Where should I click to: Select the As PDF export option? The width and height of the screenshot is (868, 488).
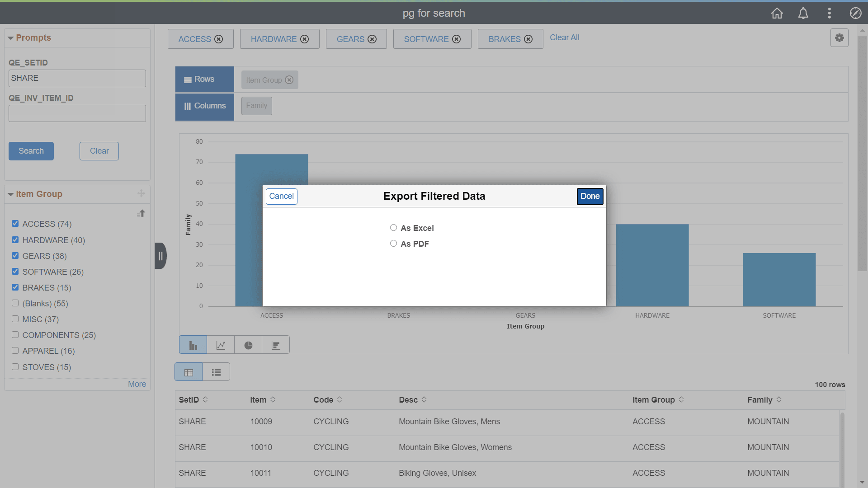tap(393, 243)
